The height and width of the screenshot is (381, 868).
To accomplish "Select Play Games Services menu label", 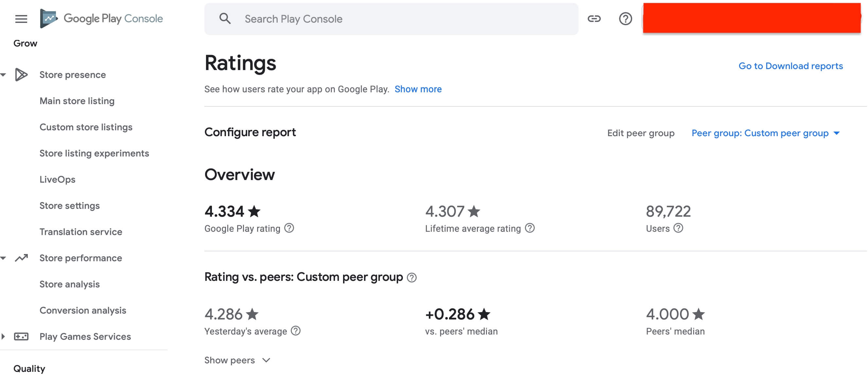I will click(85, 336).
